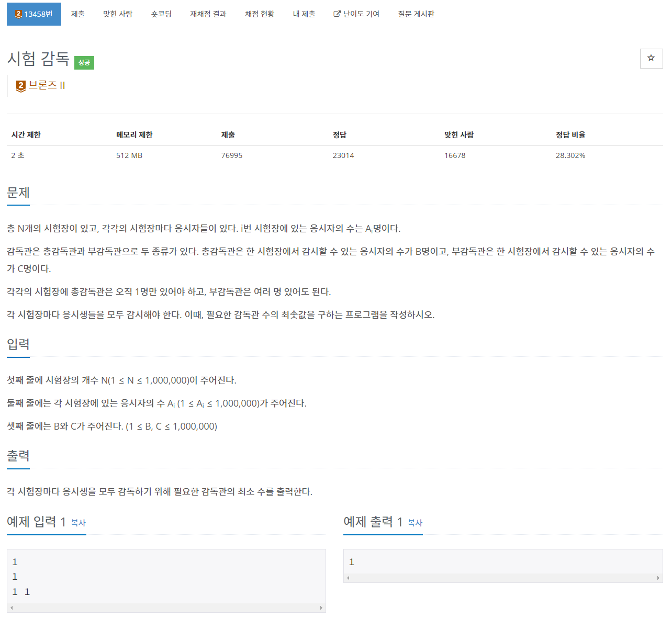Click the 시험 감독 problem title
The image size is (672, 618).
[38, 59]
